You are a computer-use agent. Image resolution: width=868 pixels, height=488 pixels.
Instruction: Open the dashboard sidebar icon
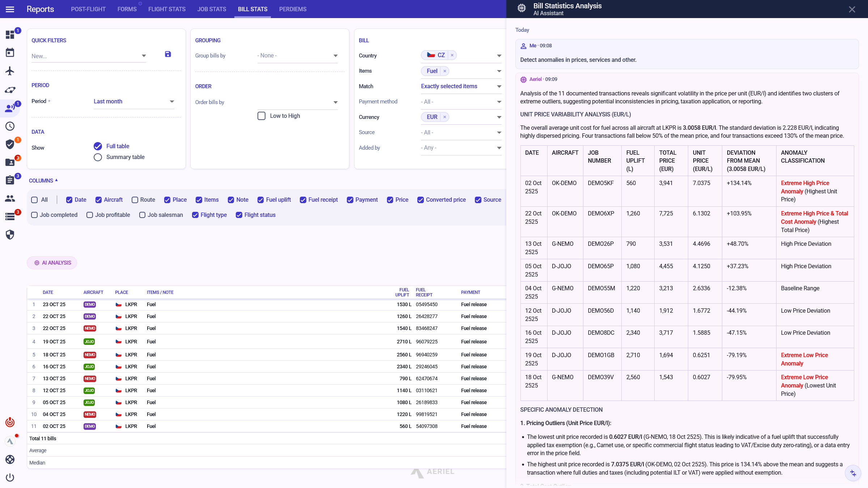pos(10,35)
